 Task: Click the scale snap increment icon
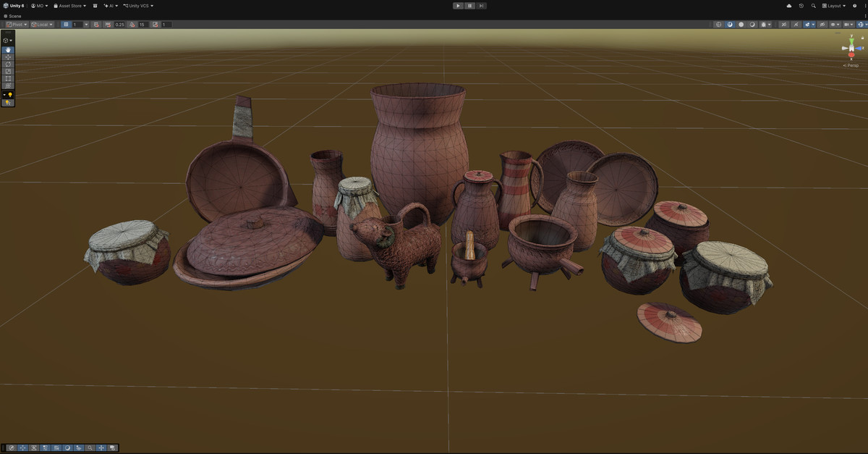pos(155,25)
